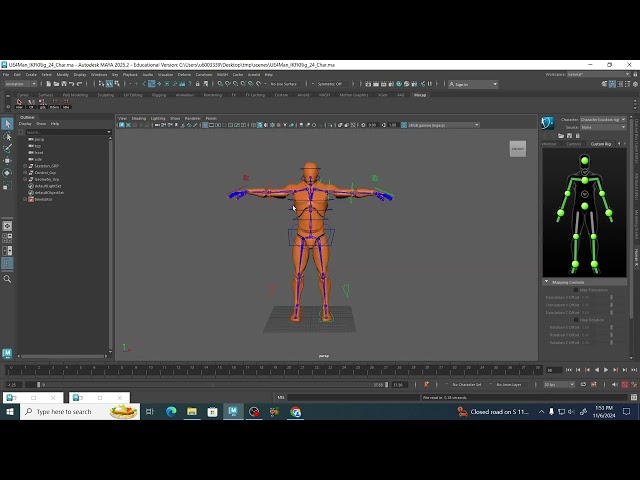Open the Windows menu
The image size is (640, 480).
(x=99, y=75)
